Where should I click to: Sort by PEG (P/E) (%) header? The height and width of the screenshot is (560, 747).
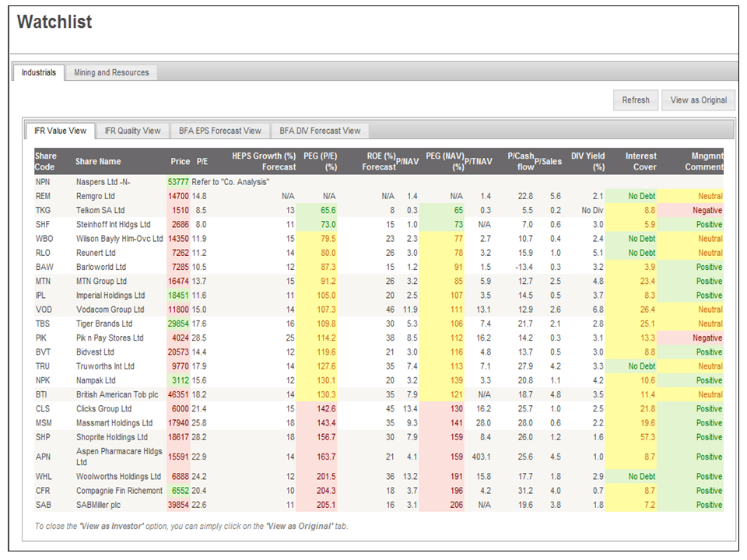320,162
